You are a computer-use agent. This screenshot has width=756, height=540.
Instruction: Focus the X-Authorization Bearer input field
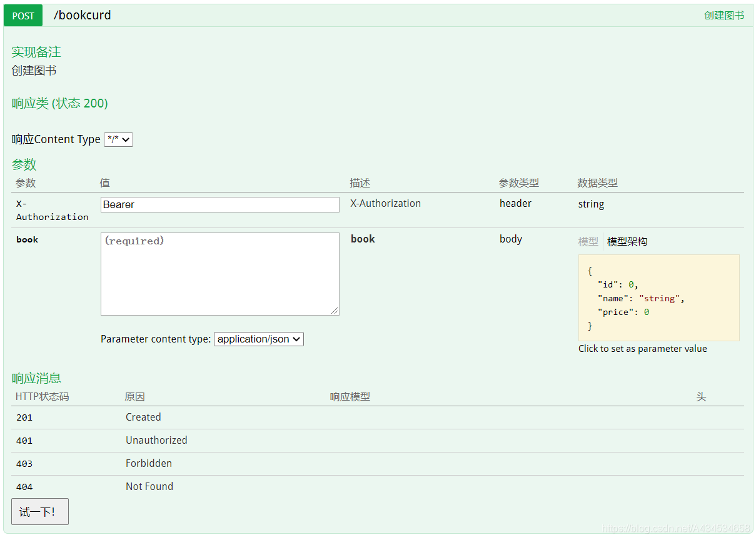tap(220, 204)
